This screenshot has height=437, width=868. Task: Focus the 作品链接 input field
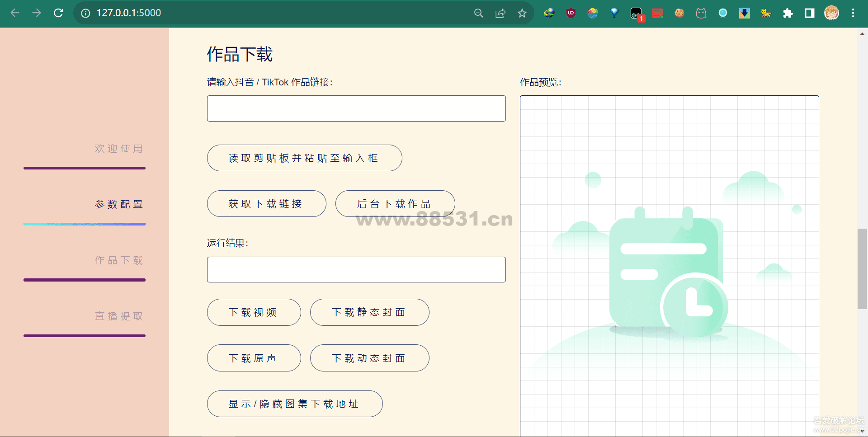356,108
